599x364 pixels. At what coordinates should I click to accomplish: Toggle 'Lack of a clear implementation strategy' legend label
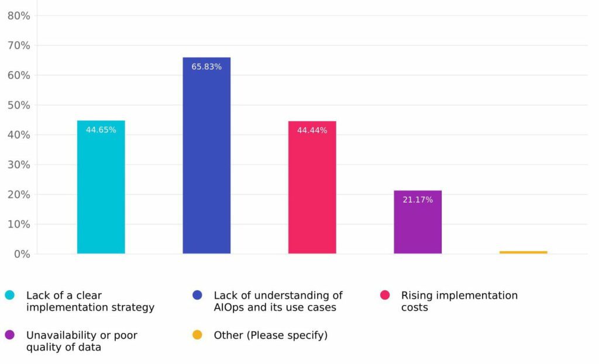click(x=90, y=301)
